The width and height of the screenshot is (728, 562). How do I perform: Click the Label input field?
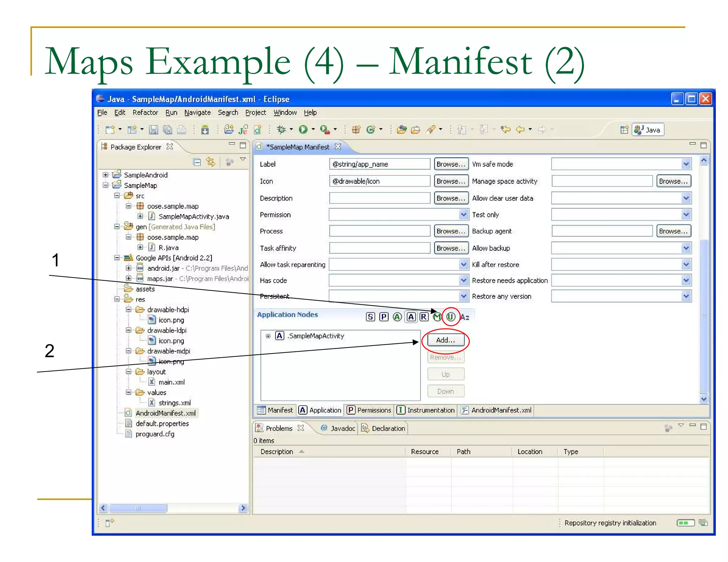click(x=380, y=164)
